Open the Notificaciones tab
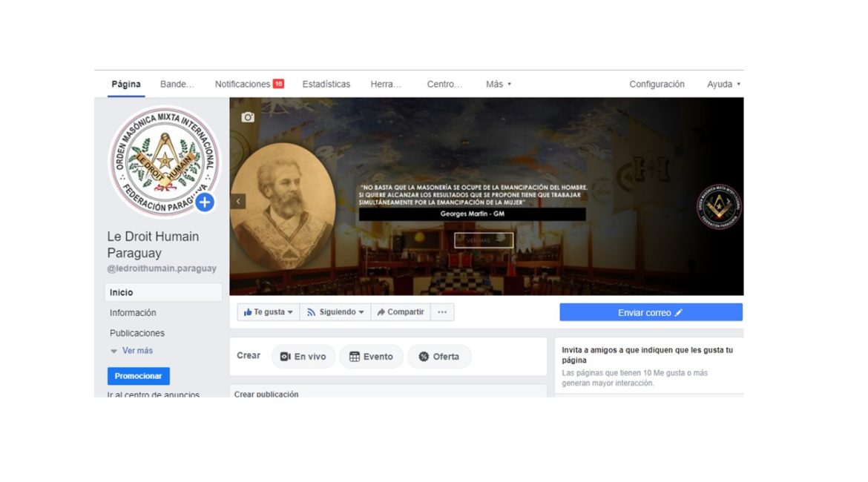The height and width of the screenshot is (482, 868). [249, 84]
